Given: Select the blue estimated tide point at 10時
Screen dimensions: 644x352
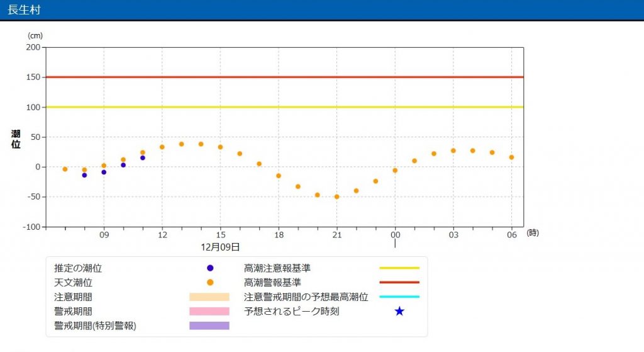Looking at the screenshot, I should point(123,166).
